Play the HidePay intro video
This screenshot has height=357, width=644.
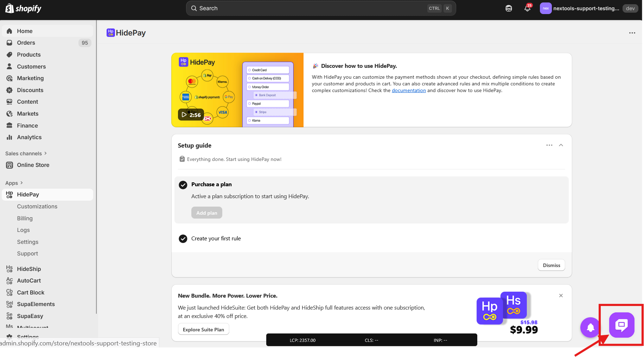(191, 115)
